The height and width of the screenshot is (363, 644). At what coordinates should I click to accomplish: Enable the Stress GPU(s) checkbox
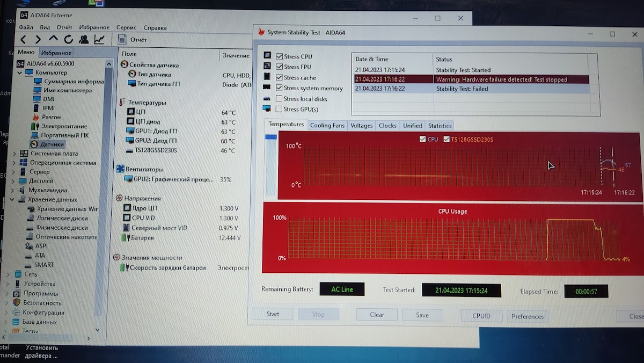click(x=279, y=109)
